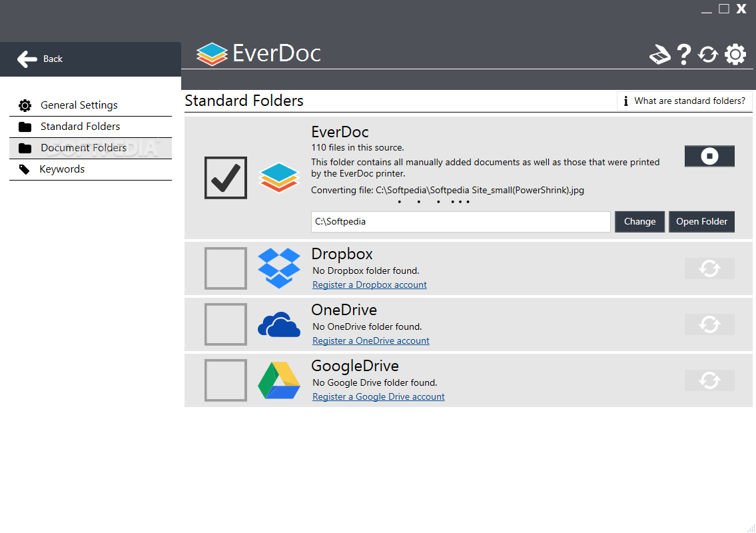This screenshot has height=533, width=756.
Task: Click the Dropbox section title
Action: (x=342, y=254)
